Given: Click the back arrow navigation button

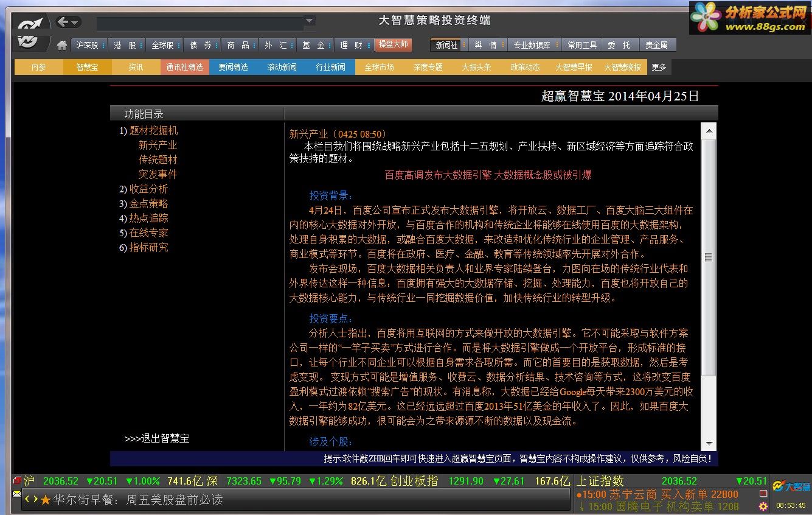Looking at the screenshot, I should 63,23.
